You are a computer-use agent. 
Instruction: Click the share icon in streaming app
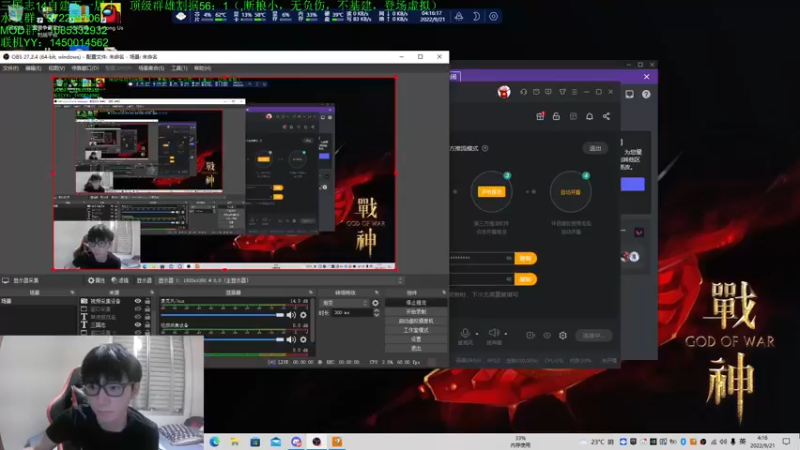606,116
